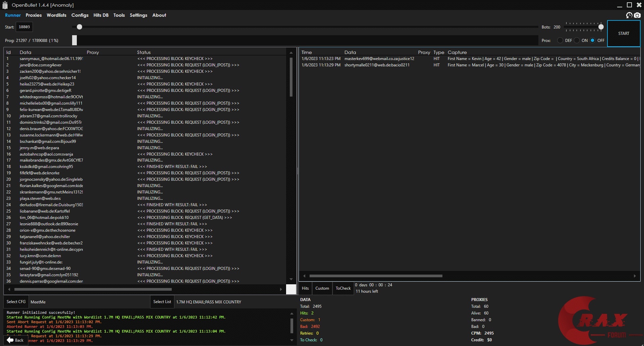Open the Wordlists menu
644x346 pixels.
click(56, 15)
